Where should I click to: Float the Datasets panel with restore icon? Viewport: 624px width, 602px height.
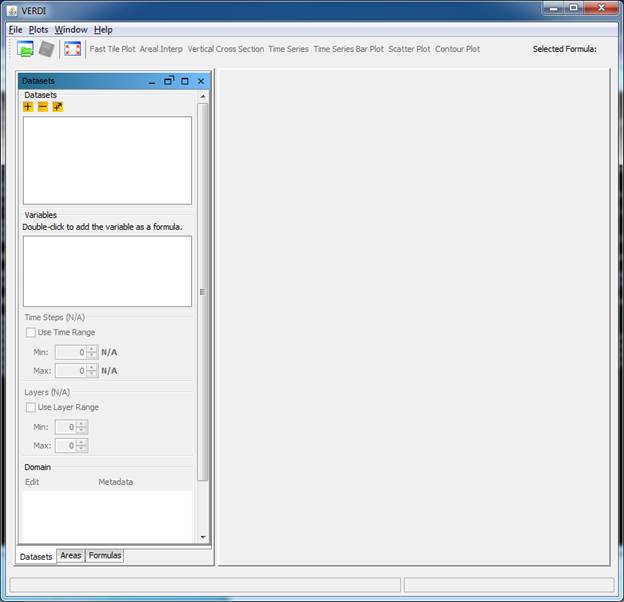169,81
